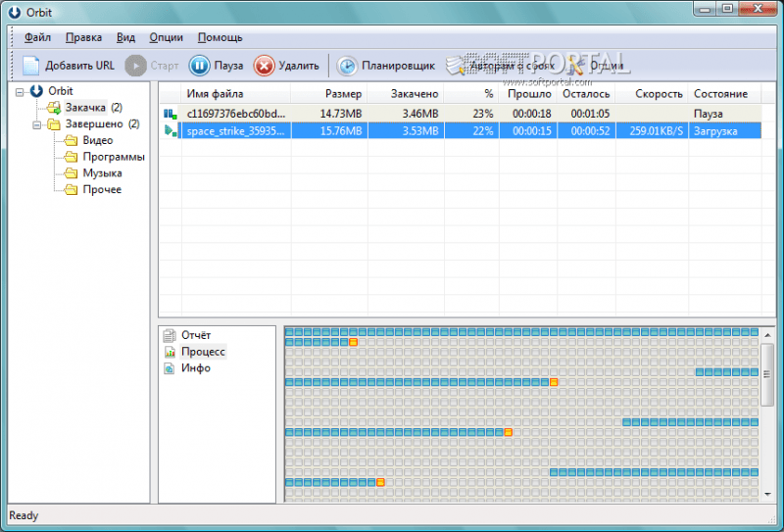The image size is (784, 532).
Task: Open the Опции menu
Action: coord(166,37)
